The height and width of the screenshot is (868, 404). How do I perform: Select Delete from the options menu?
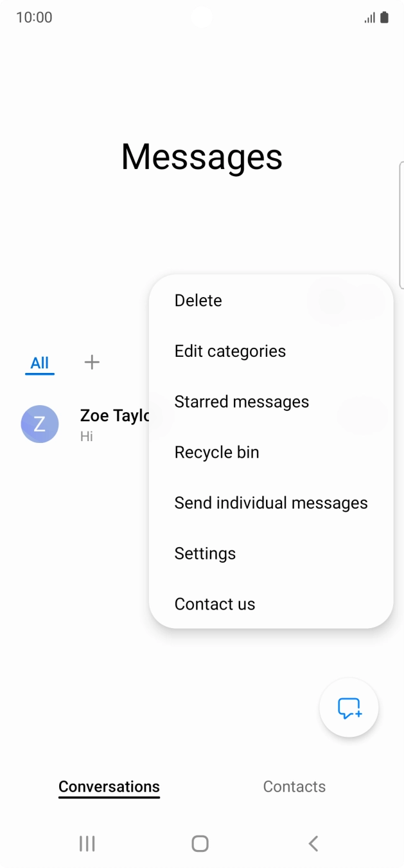[x=198, y=300]
